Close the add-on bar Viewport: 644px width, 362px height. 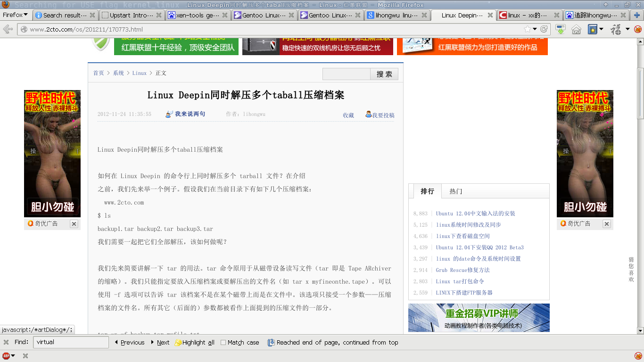[25, 356]
